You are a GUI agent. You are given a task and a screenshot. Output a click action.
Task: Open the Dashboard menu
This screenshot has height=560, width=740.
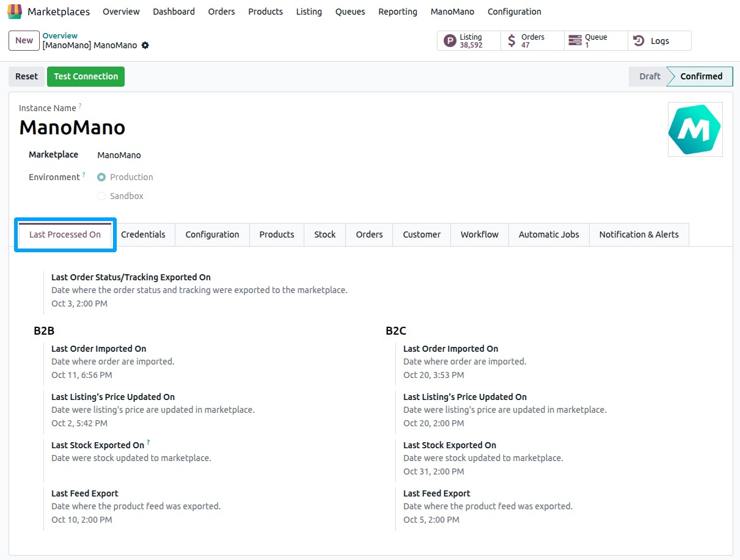coord(174,12)
